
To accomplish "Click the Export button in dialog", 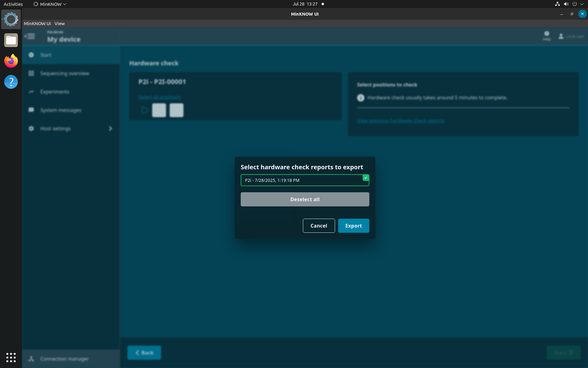I will pos(353,226).
